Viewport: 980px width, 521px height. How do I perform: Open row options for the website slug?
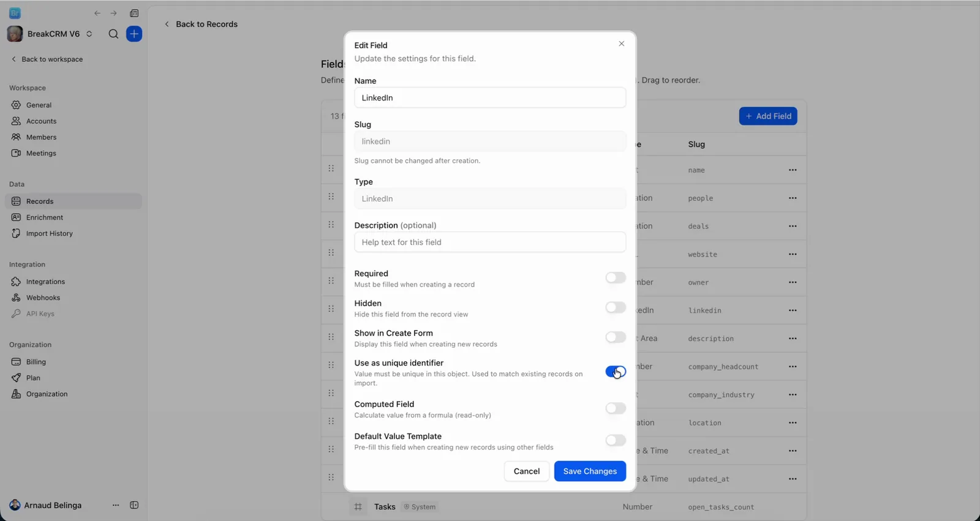point(793,254)
